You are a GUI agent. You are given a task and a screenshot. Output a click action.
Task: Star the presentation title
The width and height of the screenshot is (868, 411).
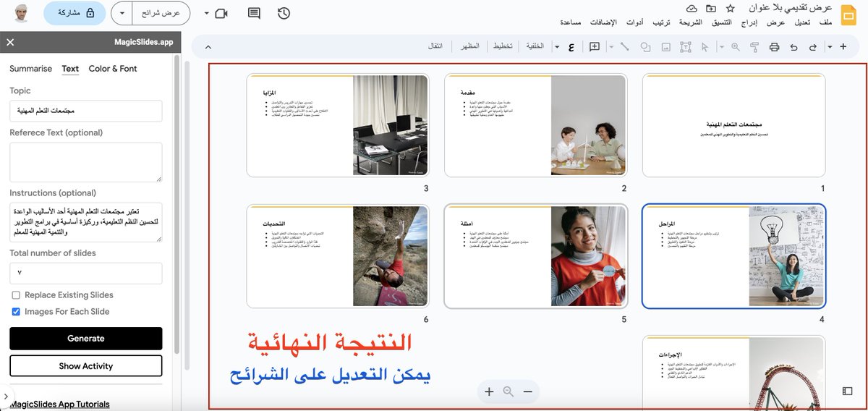coord(730,8)
